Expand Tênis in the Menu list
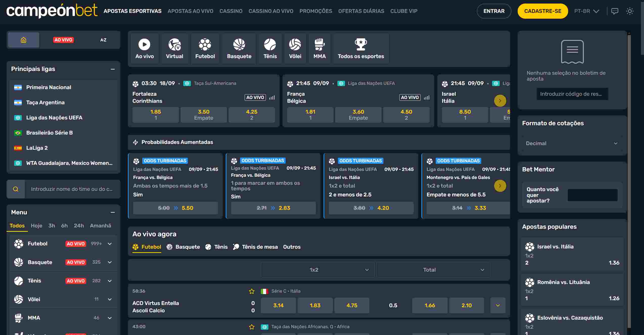644x335 pixels. [110, 281]
